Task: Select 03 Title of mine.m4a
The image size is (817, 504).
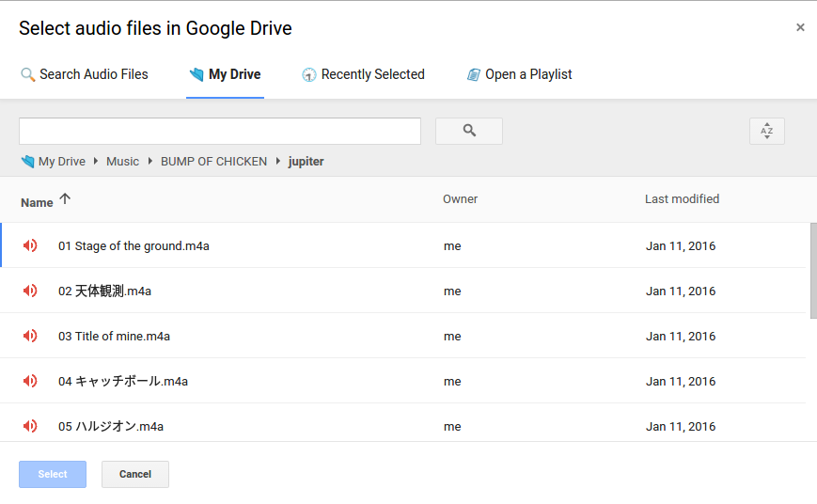Action: click(x=402, y=337)
